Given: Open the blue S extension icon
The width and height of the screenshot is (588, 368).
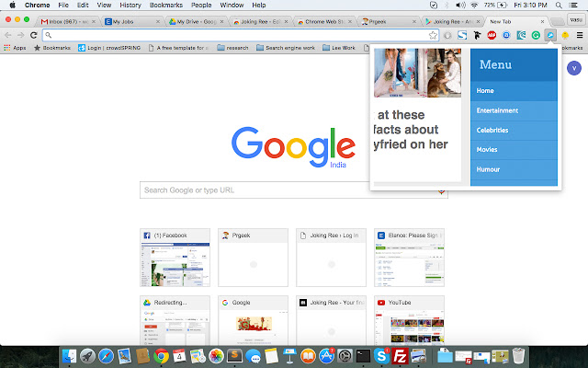Looking at the screenshot, I should [462, 35].
